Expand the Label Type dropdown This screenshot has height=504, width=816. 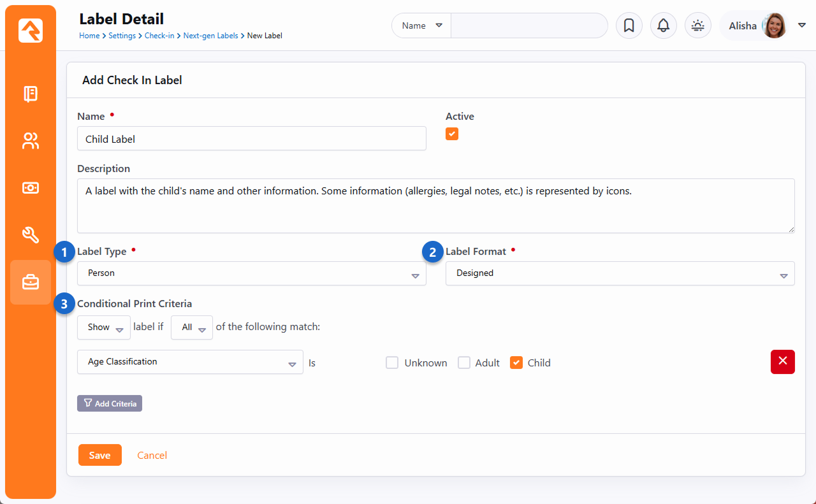click(251, 273)
